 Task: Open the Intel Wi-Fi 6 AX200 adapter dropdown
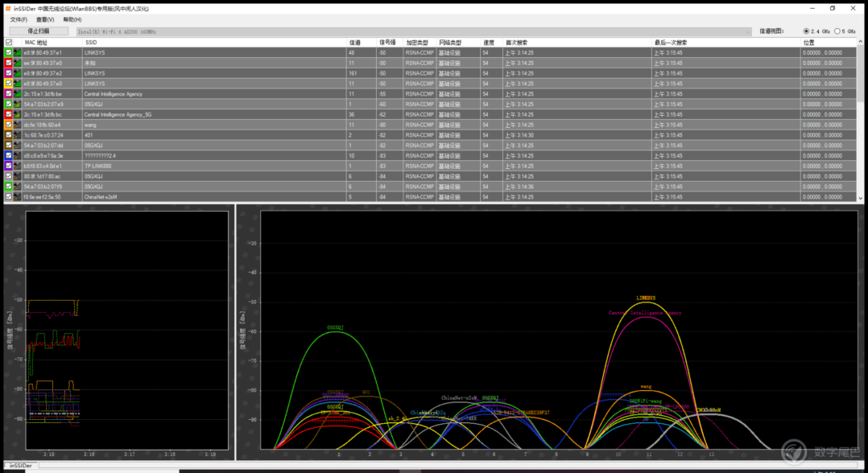414,31
